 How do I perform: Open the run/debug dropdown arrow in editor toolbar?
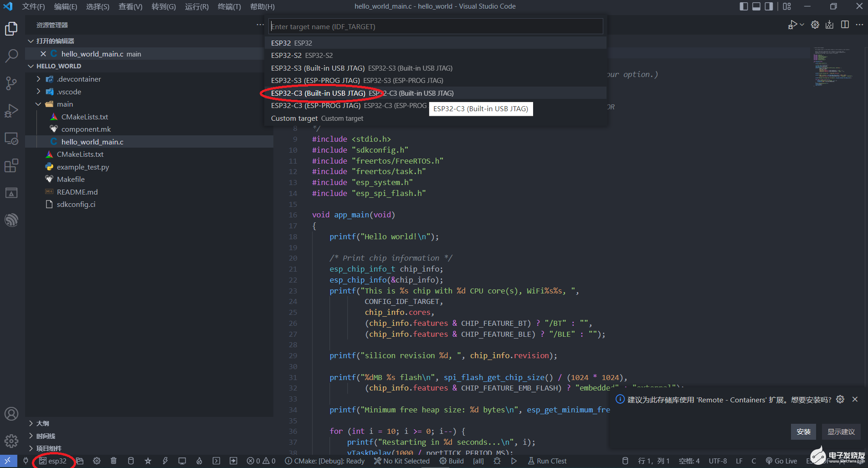click(x=802, y=25)
